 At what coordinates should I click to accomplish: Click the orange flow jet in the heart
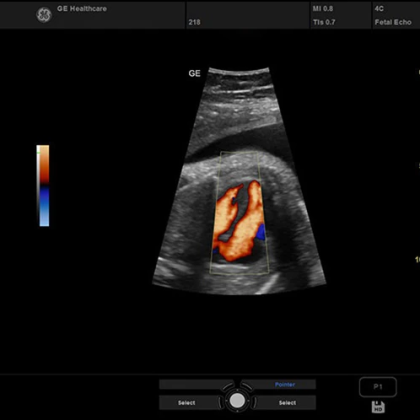point(238,223)
